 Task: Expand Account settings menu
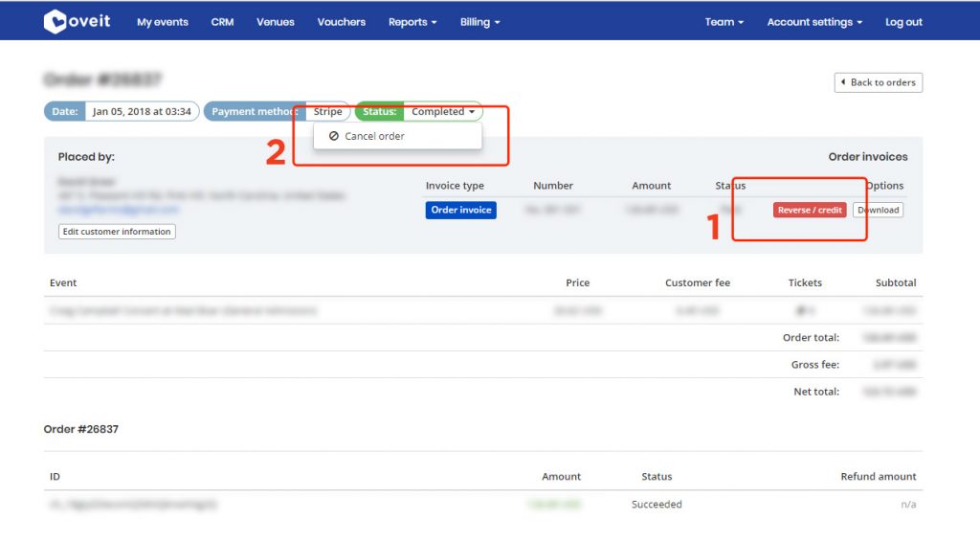(814, 22)
